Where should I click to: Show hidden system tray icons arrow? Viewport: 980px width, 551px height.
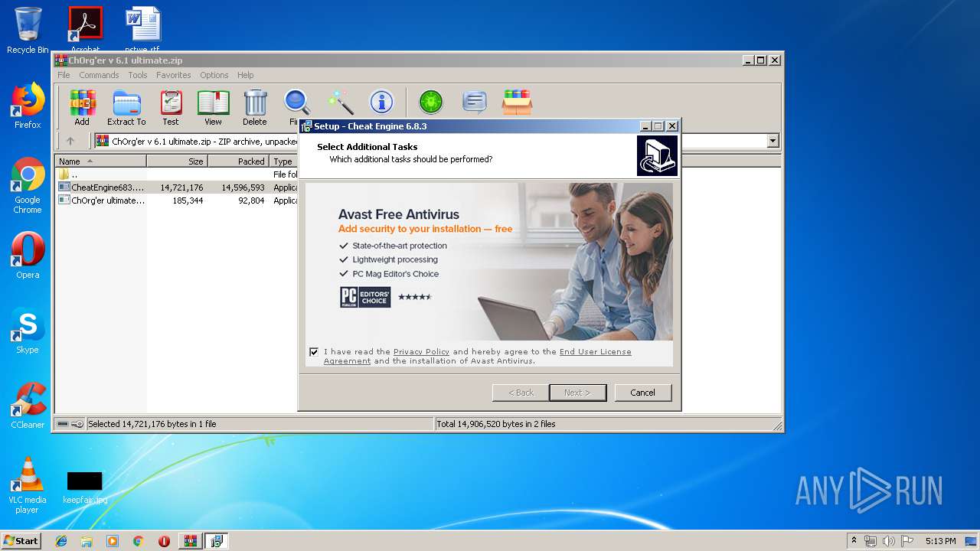click(854, 541)
